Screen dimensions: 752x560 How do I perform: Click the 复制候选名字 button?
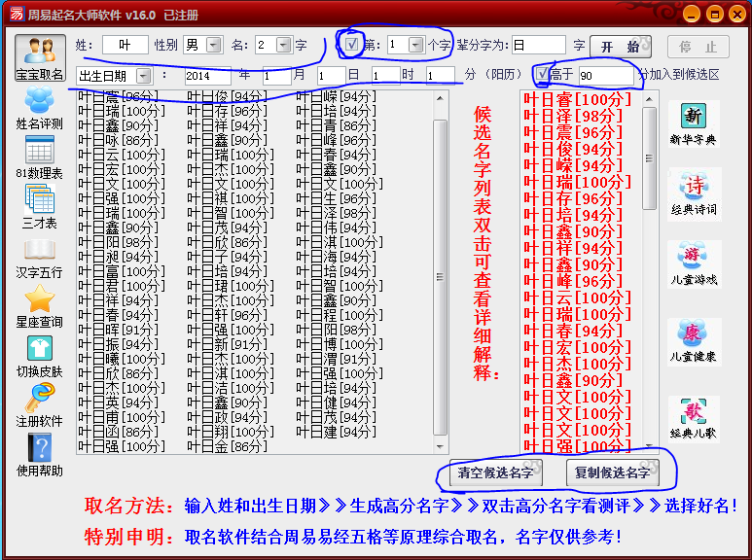[x=611, y=473]
